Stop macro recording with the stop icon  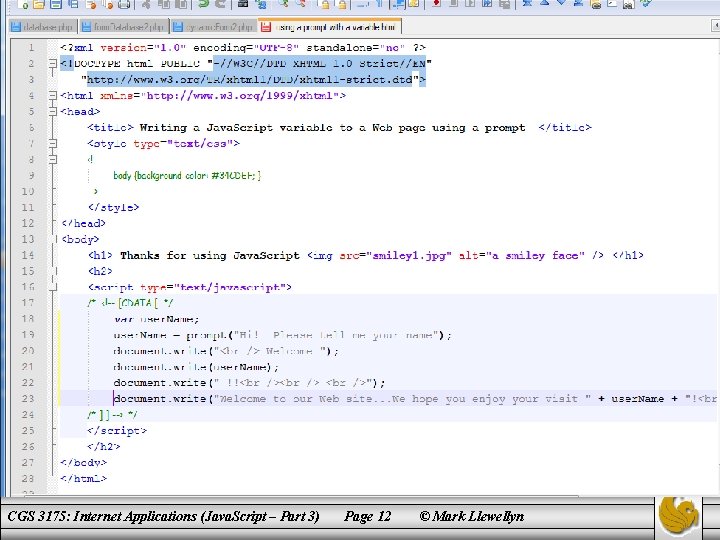click(453, 4)
